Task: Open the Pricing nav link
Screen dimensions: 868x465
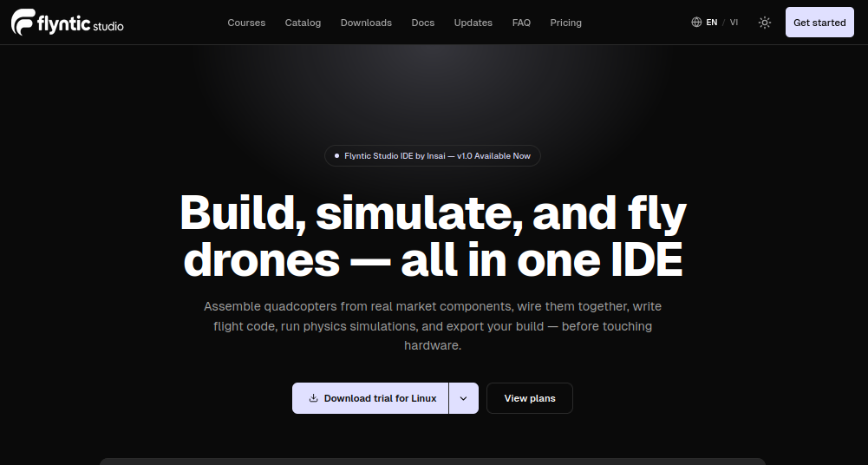Action: 565,23
